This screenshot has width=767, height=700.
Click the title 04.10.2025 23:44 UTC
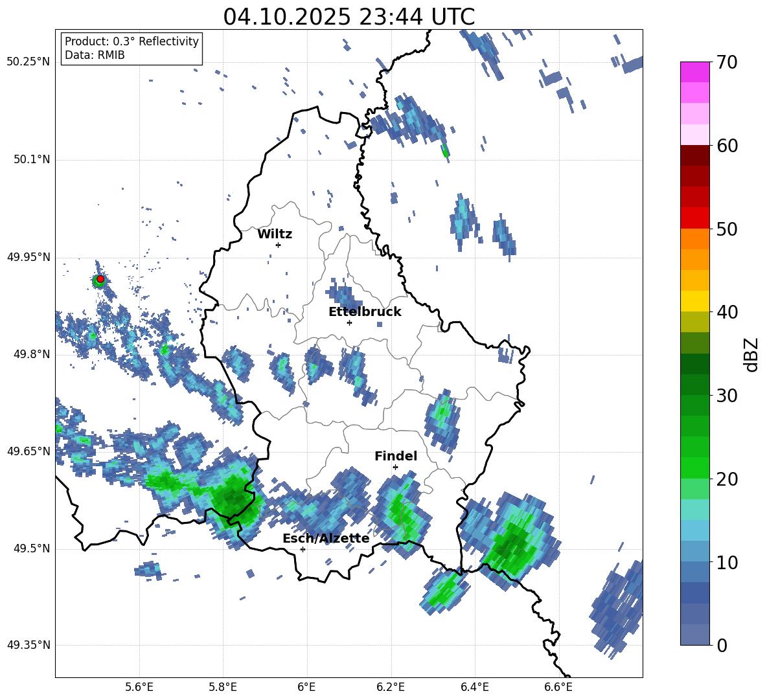coord(349,17)
